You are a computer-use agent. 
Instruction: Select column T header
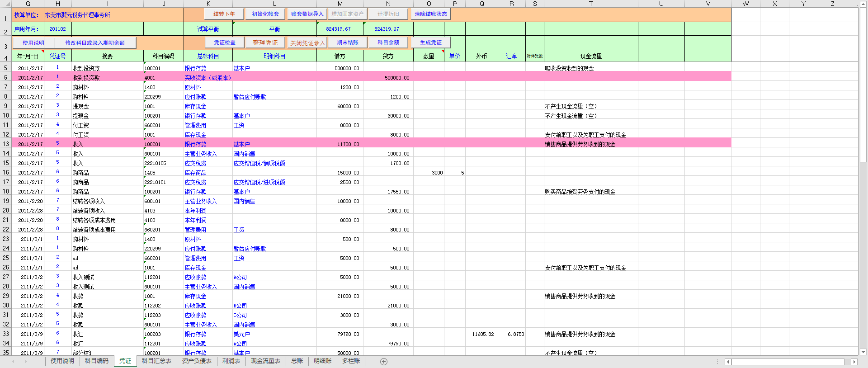pyautogui.click(x=591, y=4)
